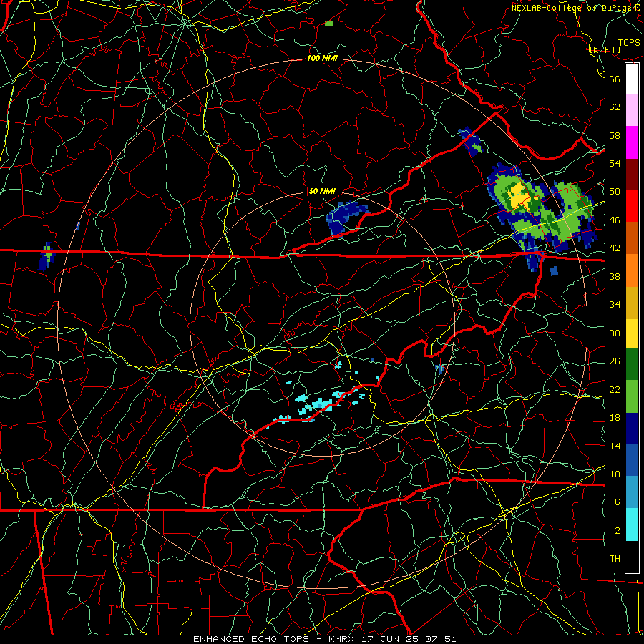Click the cyan swatch near 2
The image size is (644, 644).
click(x=632, y=525)
